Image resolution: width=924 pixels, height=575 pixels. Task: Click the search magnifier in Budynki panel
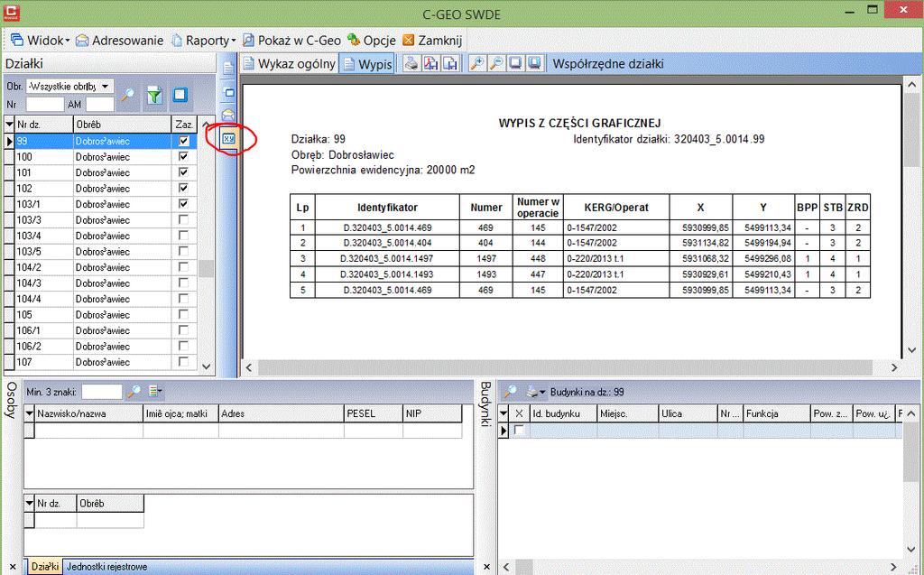[x=511, y=392]
